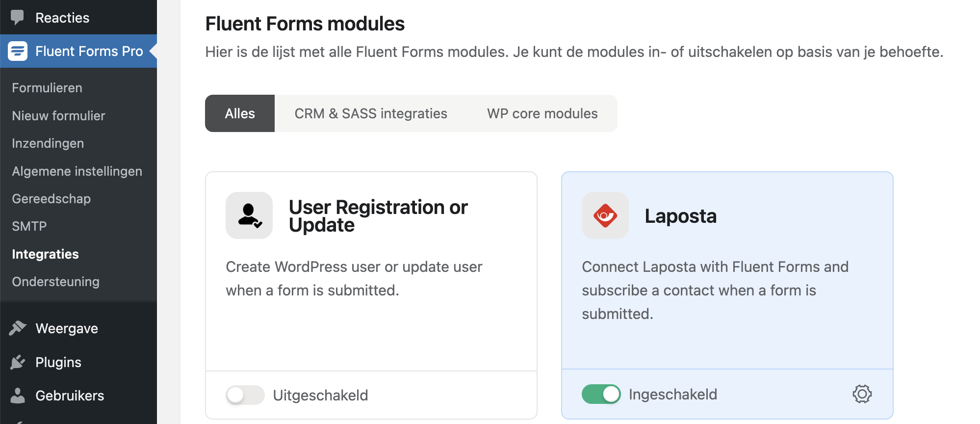Click the Weergave paintbrush icon
This screenshot has height=424, width=980.
(x=18, y=328)
